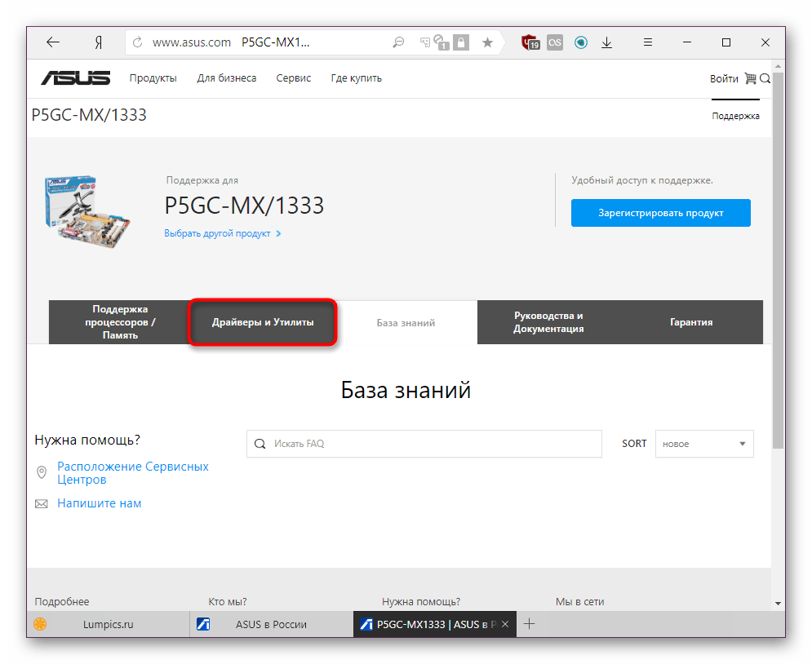
Task: Open the Yandex home button
Action: click(97, 42)
